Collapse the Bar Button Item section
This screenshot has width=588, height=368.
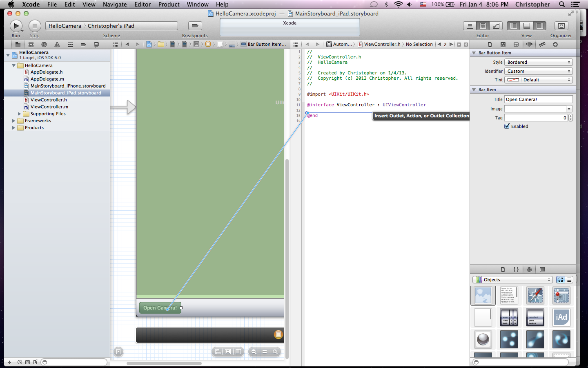pyautogui.click(x=474, y=53)
